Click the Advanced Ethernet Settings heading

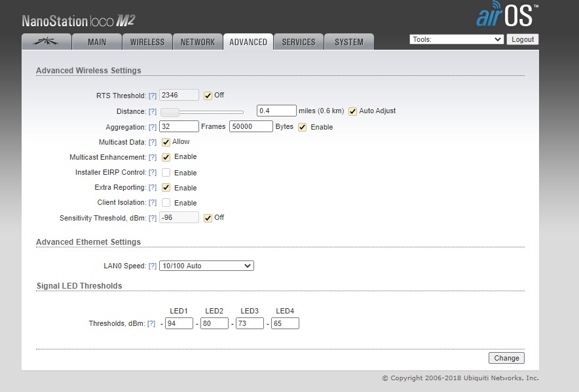[x=88, y=242]
